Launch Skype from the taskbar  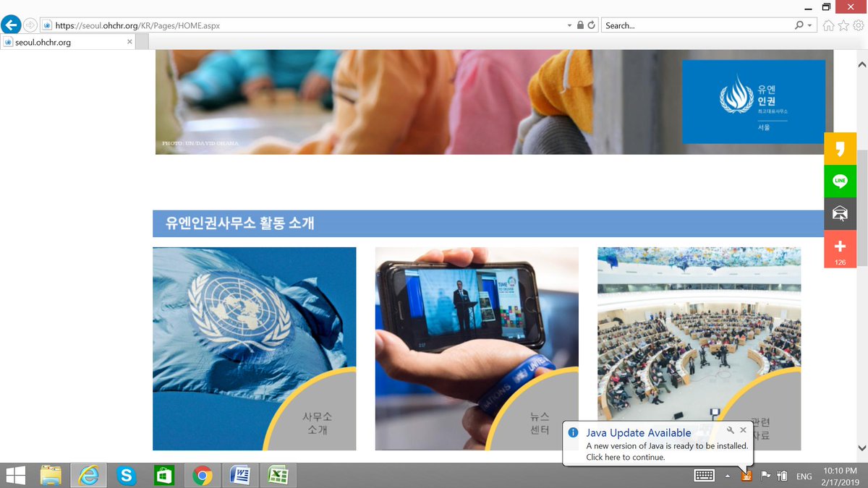tap(127, 475)
